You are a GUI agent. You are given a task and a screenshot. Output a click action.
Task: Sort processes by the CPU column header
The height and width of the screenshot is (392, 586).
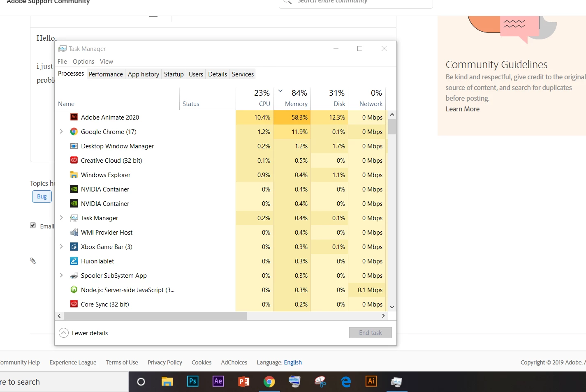tap(255, 98)
